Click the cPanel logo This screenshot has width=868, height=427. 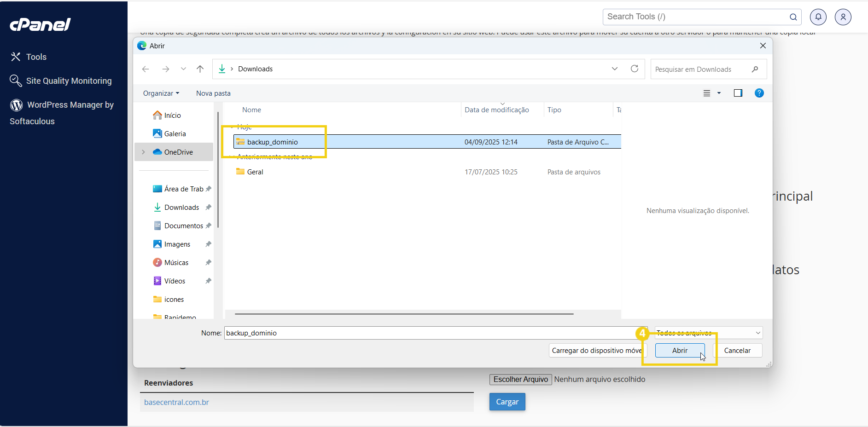pyautogui.click(x=40, y=24)
